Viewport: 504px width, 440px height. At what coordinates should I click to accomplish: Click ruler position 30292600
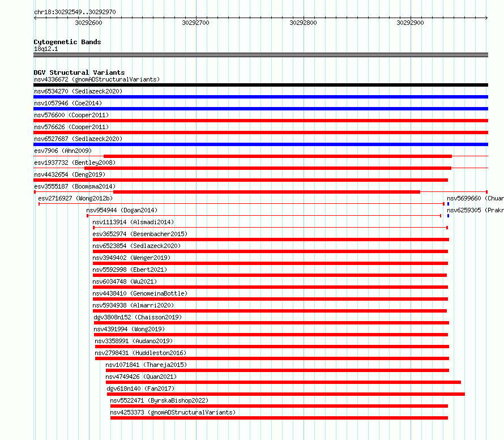coord(88,23)
